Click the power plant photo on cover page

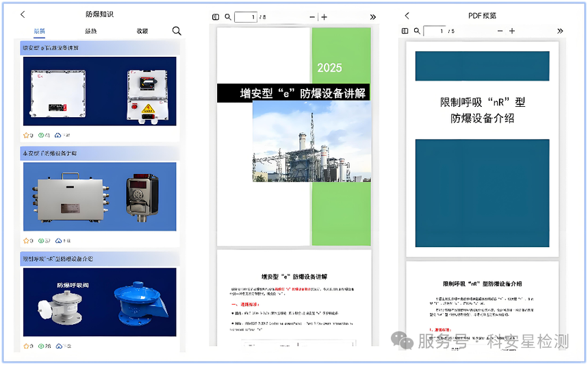click(x=311, y=142)
